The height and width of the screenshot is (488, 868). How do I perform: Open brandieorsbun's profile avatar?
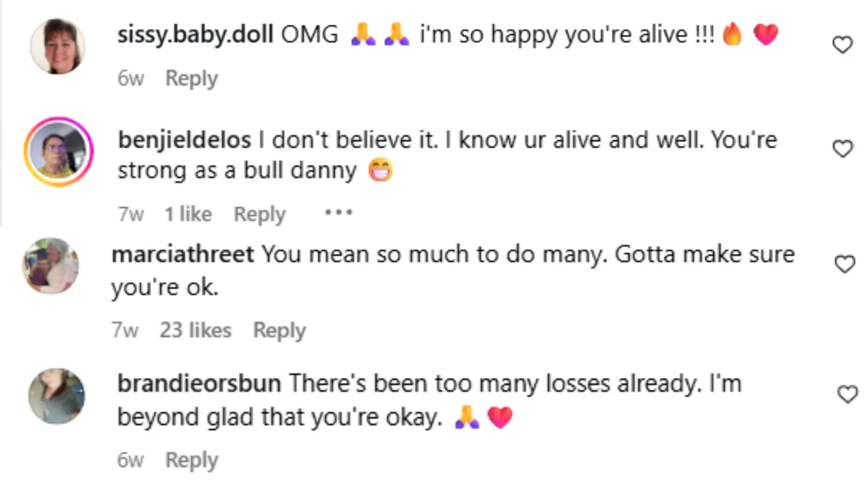click(x=57, y=396)
